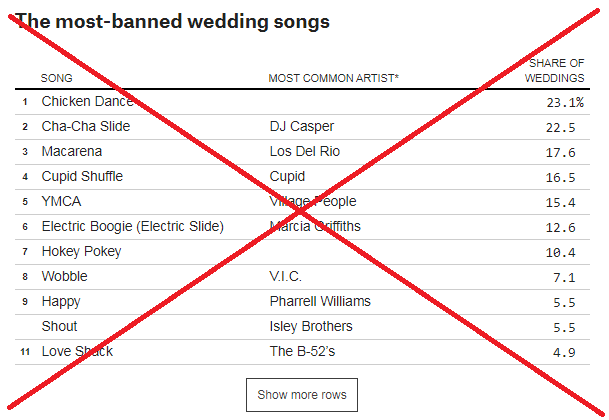609x420 pixels.
Task: Click the Macarena song entry
Action: point(72,152)
